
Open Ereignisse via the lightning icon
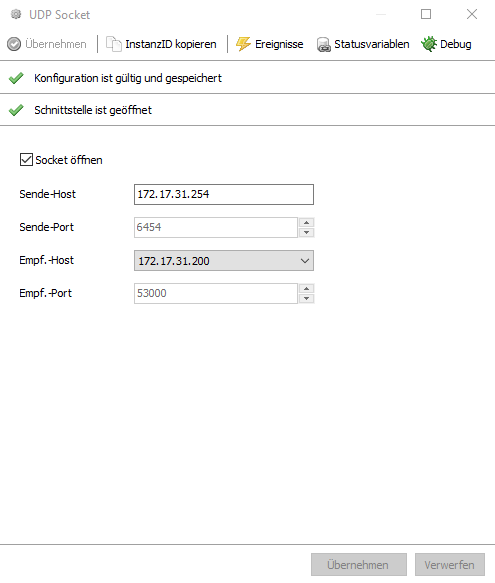point(244,44)
